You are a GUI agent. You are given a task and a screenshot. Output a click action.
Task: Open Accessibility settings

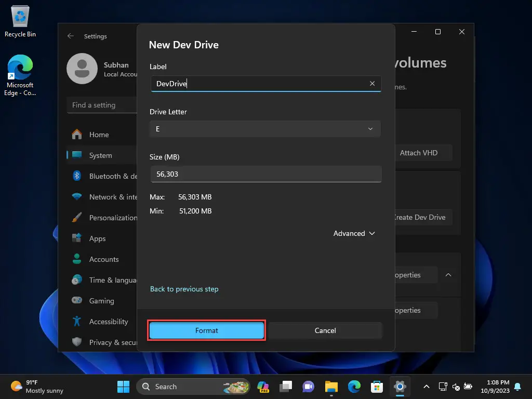coord(102,322)
